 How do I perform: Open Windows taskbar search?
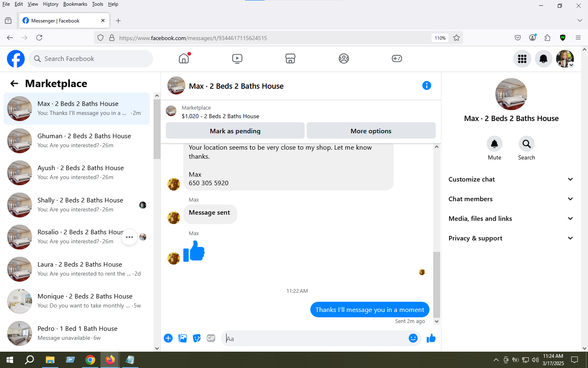tap(29, 360)
